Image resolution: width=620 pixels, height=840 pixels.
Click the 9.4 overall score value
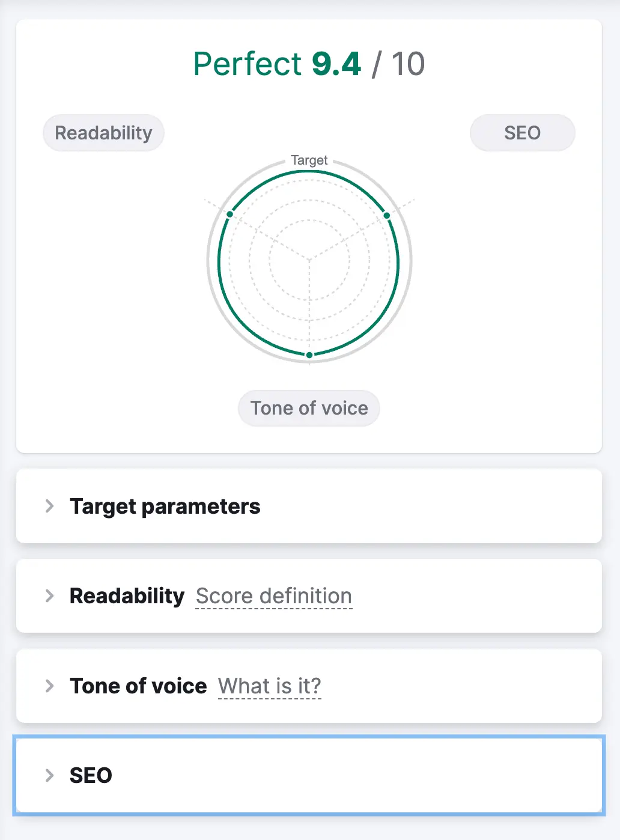(x=336, y=64)
